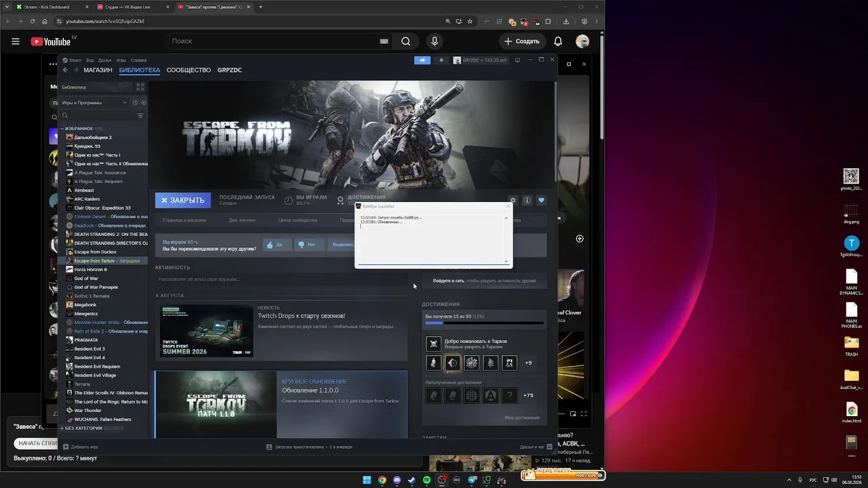Screen dimensions: 868x488
Task: Expand the 'БЕЗ КАТЕГОРИИ' category
Action: 62,428
